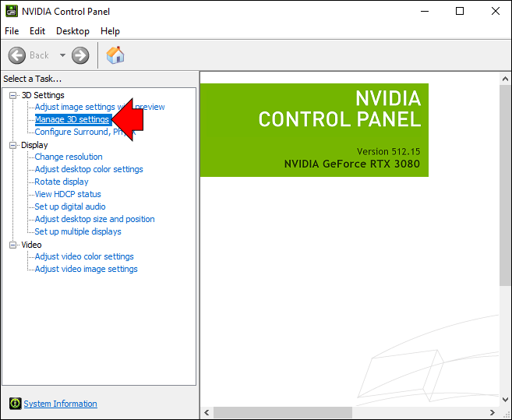Click the vertical scrollbar down arrow
512x420 pixels.
point(505,400)
